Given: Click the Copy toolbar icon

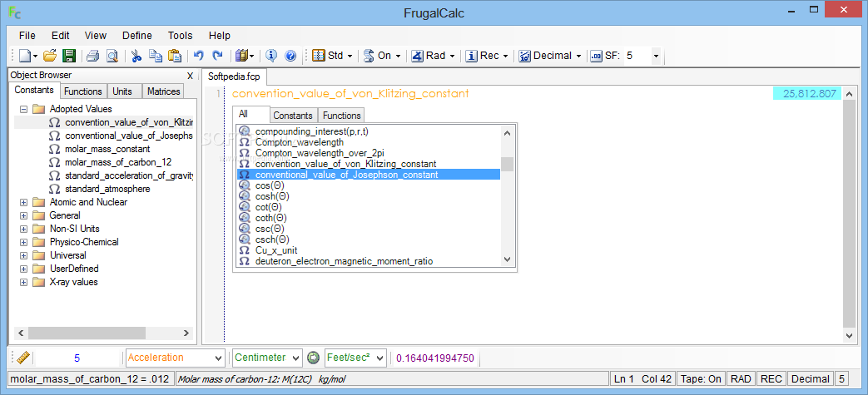Looking at the screenshot, I should point(156,56).
